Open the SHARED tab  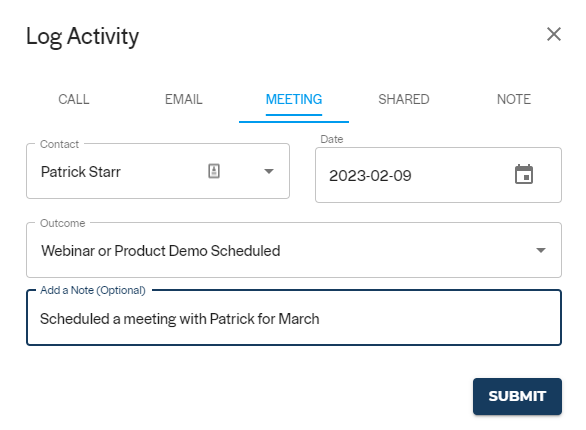404,99
